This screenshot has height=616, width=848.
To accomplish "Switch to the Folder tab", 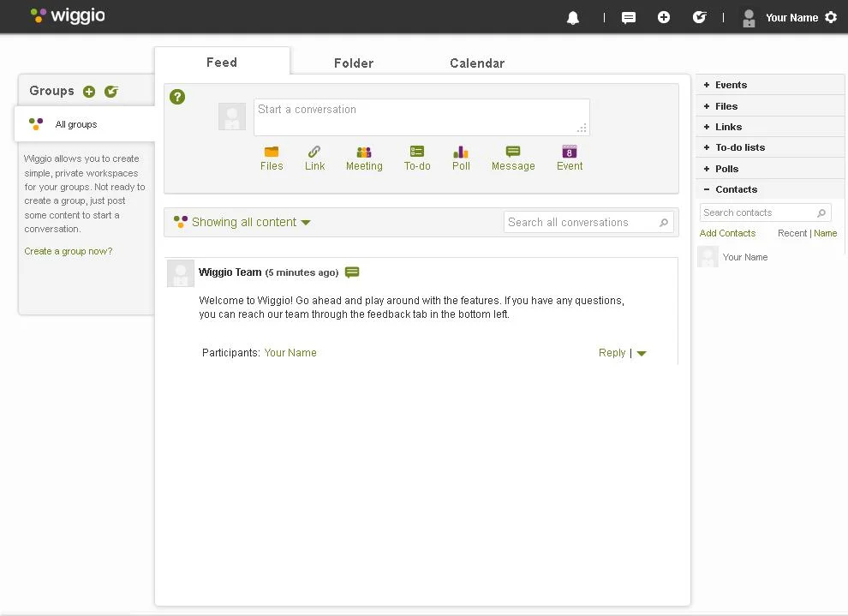I will (x=354, y=63).
